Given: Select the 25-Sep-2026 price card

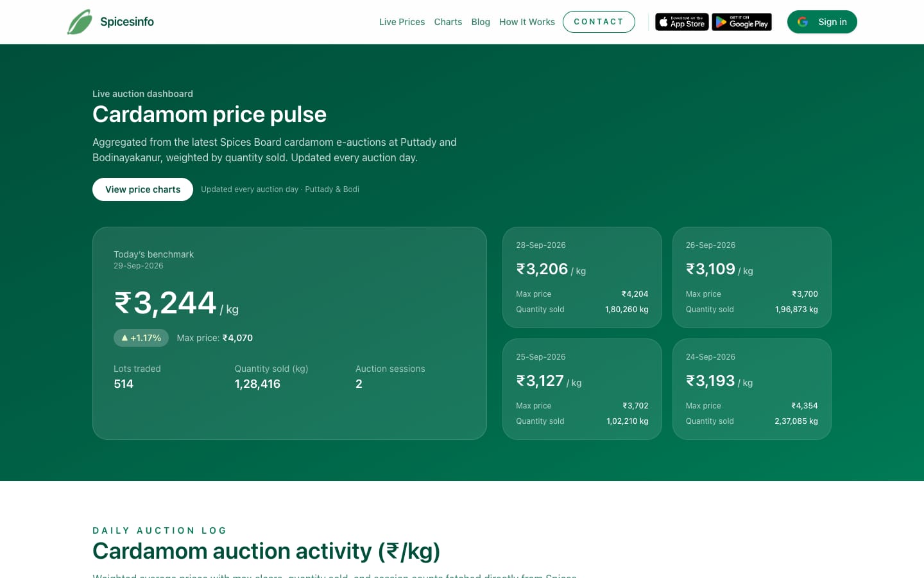Looking at the screenshot, I should (582, 389).
